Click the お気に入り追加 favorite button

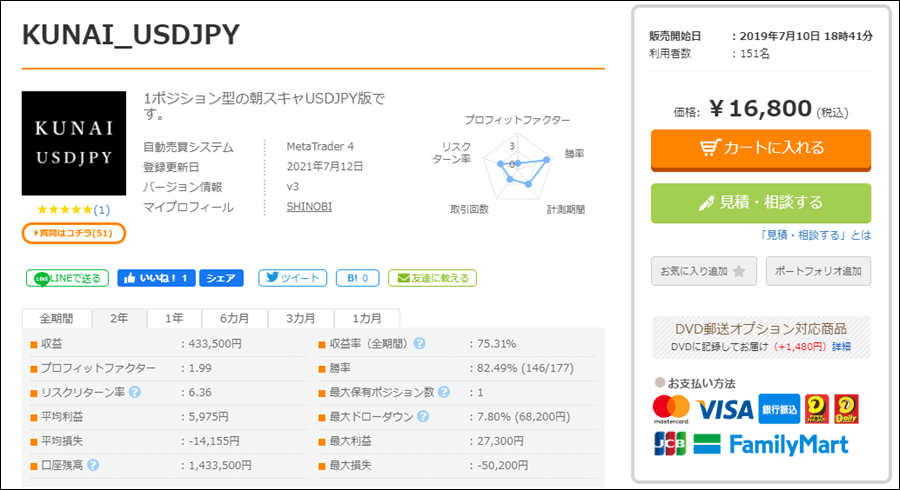tap(704, 271)
